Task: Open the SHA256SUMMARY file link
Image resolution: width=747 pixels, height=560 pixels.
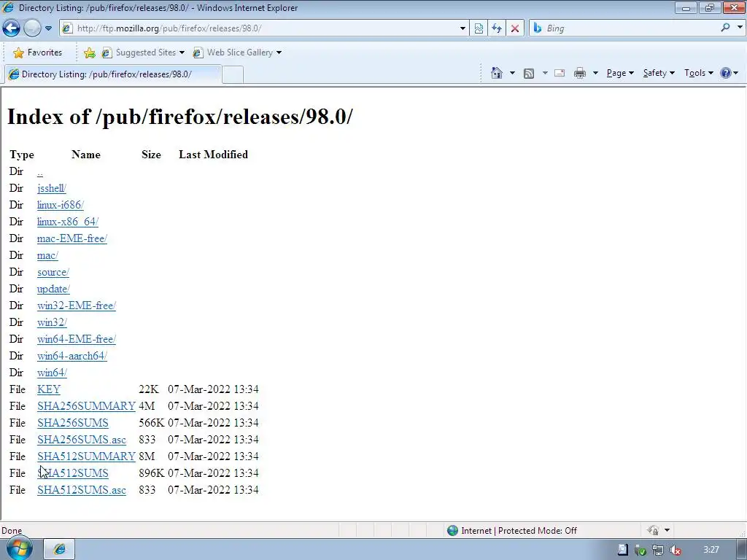Action: 86,406
